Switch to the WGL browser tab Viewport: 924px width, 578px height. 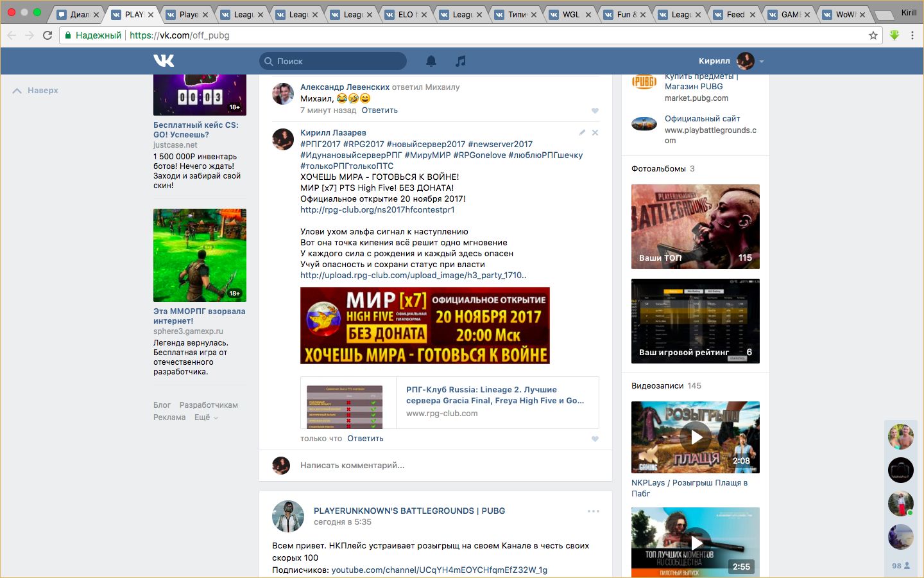[570, 14]
